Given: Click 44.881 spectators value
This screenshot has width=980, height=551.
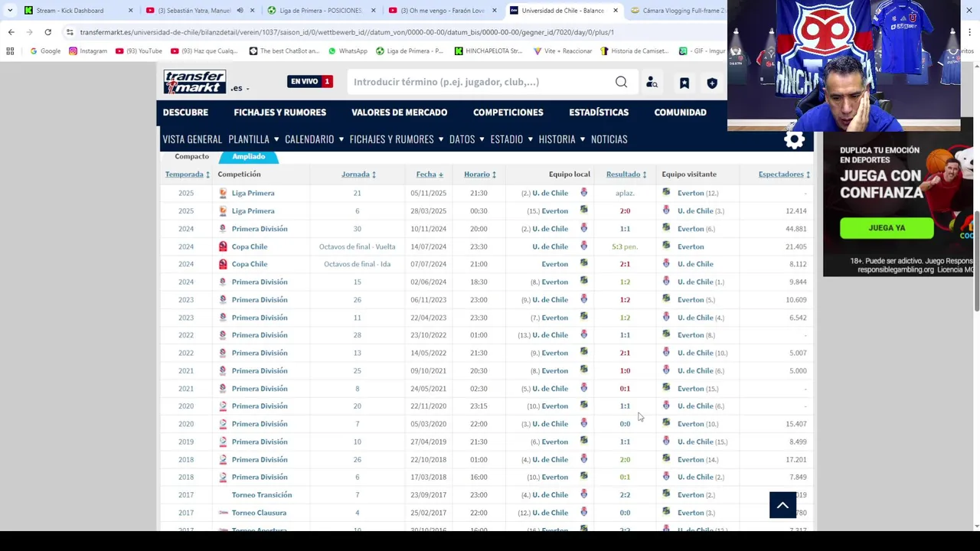Looking at the screenshot, I should 795,229.
